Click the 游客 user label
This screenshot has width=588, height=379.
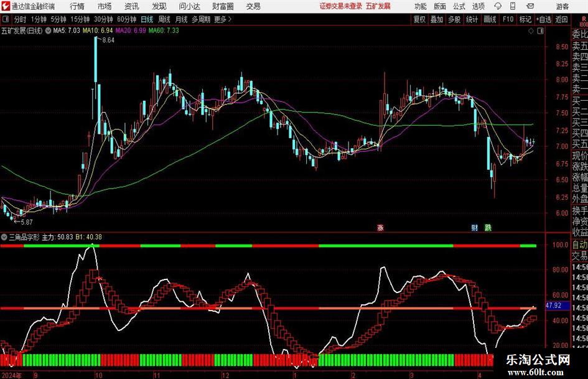(562, 6)
